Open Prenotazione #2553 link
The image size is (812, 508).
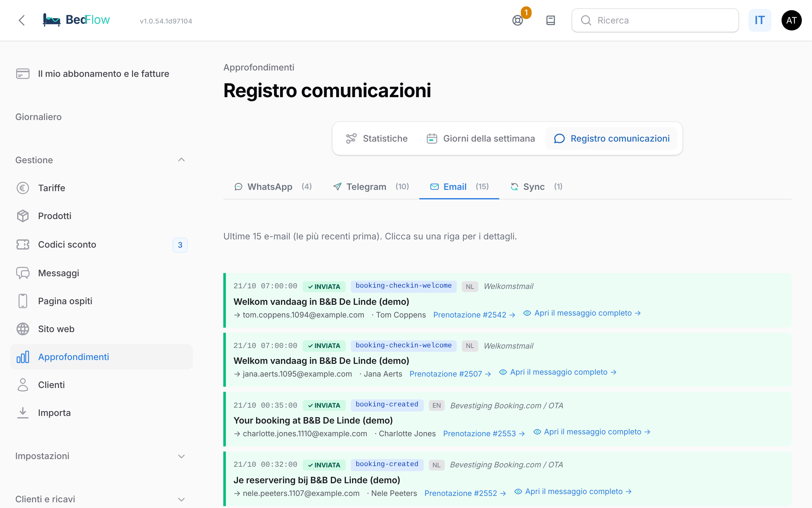click(484, 434)
